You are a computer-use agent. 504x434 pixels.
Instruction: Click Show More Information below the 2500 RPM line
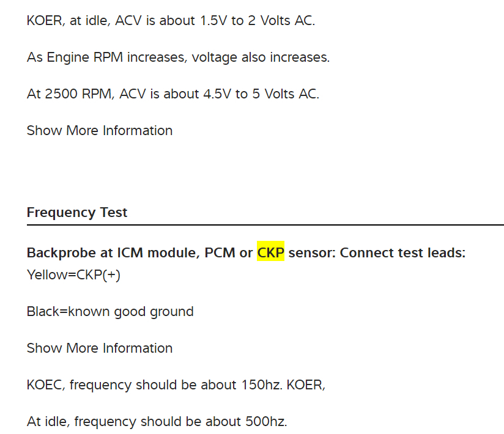[x=100, y=131]
